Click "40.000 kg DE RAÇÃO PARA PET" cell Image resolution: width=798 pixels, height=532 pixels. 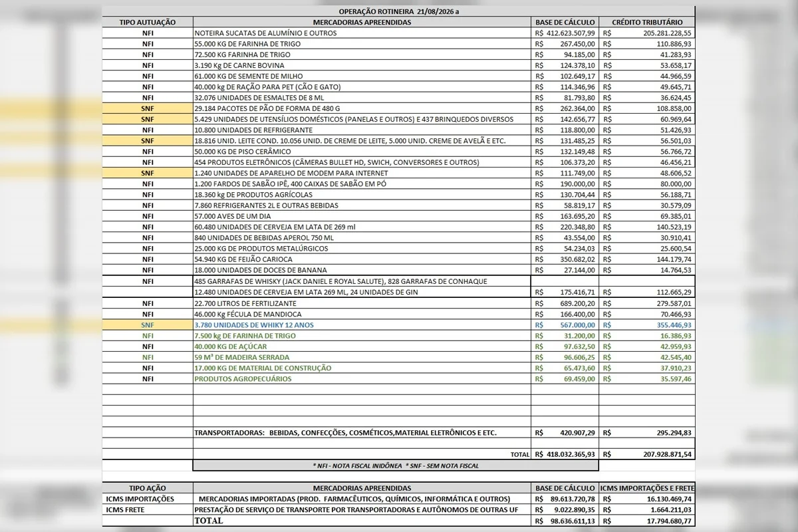(362, 86)
